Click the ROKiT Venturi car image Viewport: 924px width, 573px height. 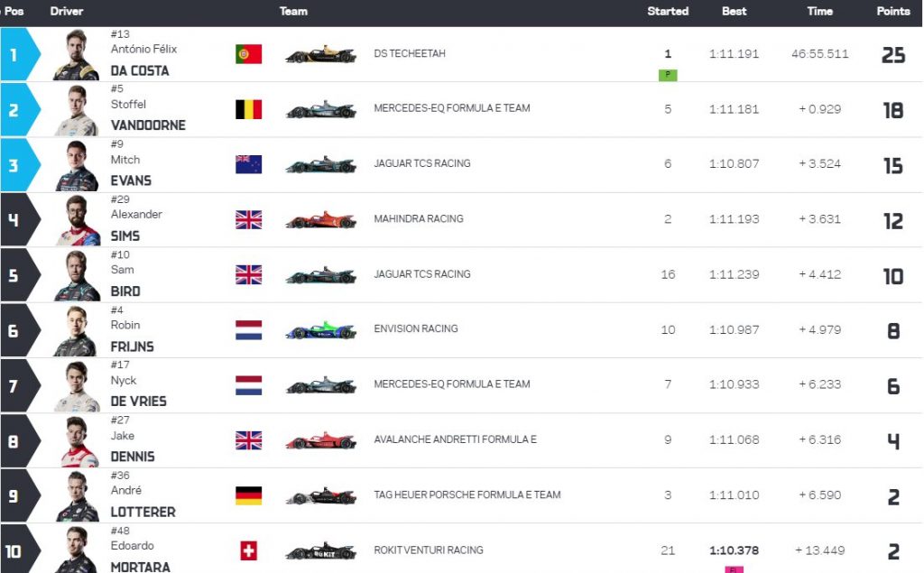pyautogui.click(x=321, y=551)
